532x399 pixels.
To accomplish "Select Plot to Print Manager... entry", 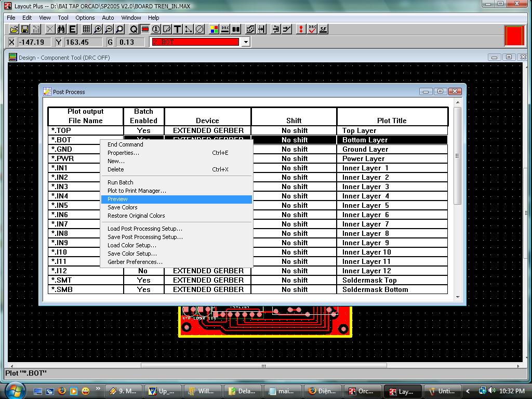I will (177, 191).
